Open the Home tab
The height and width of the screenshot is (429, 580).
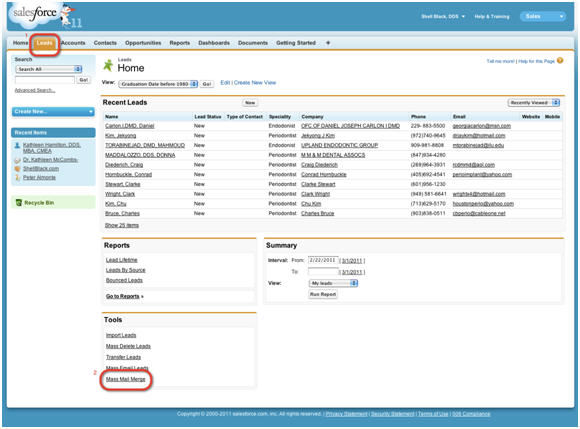20,43
